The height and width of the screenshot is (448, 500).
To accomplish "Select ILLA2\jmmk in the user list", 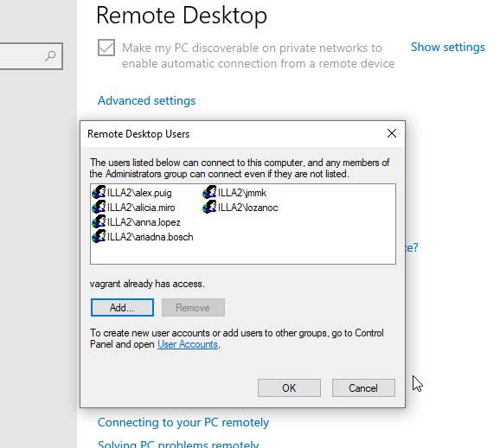I will [242, 193].
